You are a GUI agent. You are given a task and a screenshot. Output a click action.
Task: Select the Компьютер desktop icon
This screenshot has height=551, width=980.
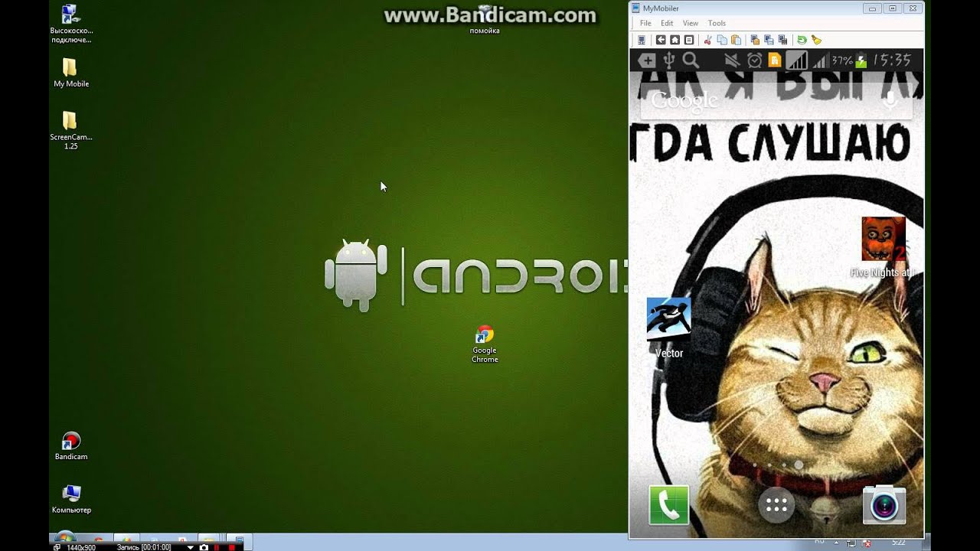pyautogui.click(x=71, y=499)
